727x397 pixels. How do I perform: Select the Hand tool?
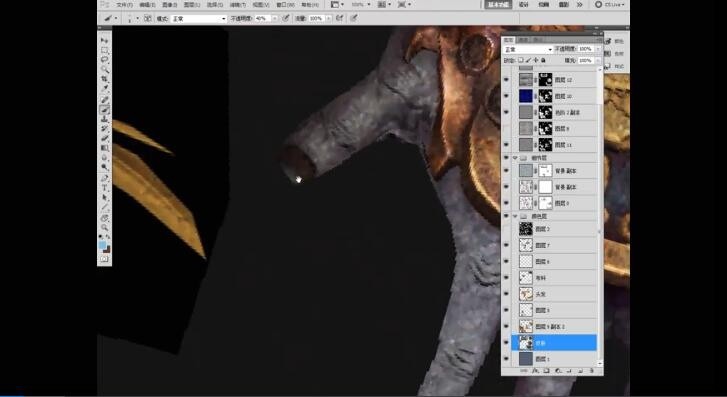tap(104, 218)
